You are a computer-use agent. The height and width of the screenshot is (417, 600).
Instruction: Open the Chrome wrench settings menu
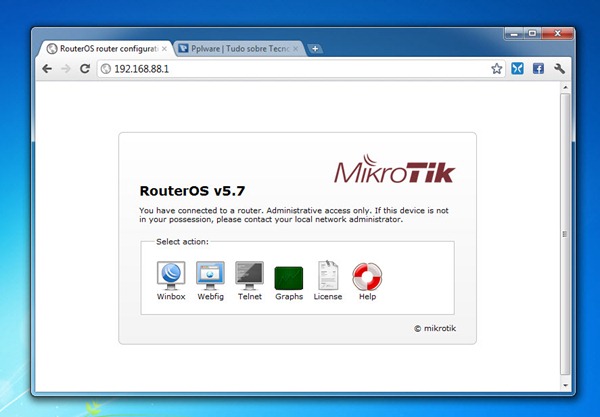[x=559, y=69]
